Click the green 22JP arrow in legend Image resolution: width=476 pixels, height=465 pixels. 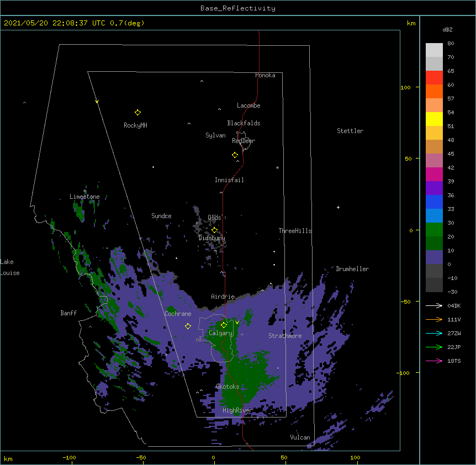(434, 347)
